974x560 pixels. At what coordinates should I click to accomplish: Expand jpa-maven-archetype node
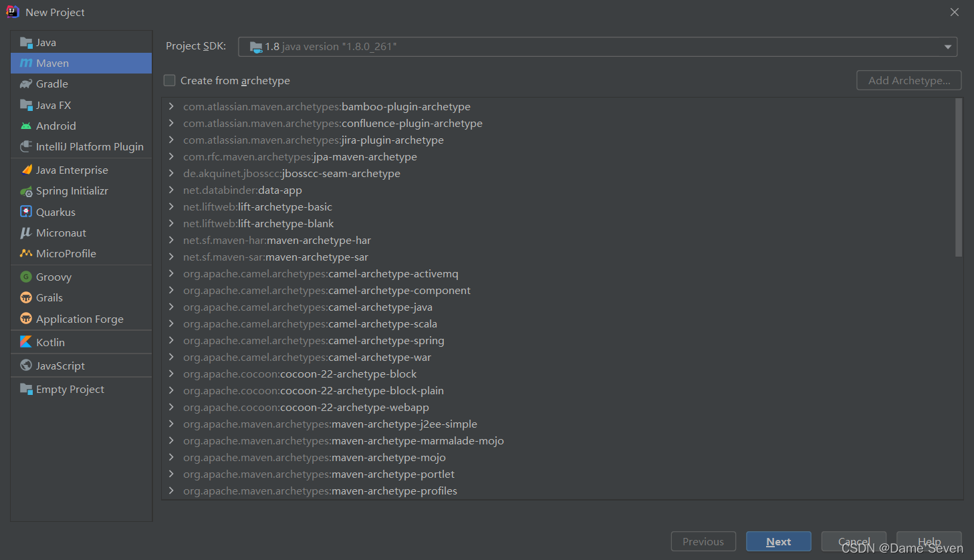[x=171, y=156]
